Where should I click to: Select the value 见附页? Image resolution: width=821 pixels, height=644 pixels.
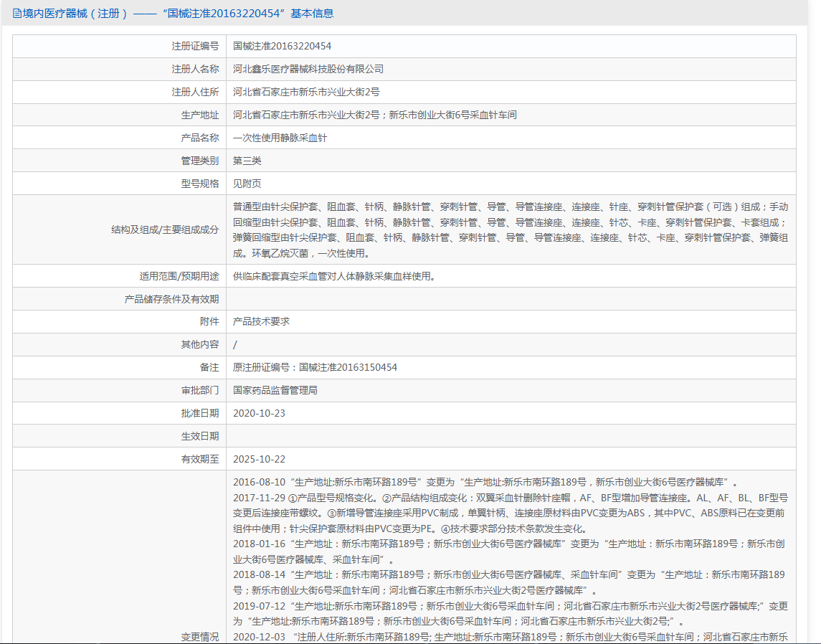[x=247, y=184]
